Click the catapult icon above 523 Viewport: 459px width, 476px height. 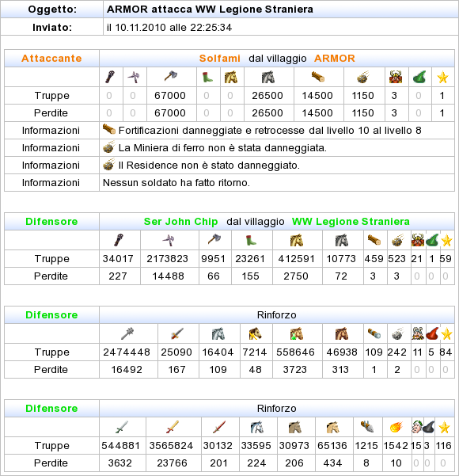pos(397,240)
